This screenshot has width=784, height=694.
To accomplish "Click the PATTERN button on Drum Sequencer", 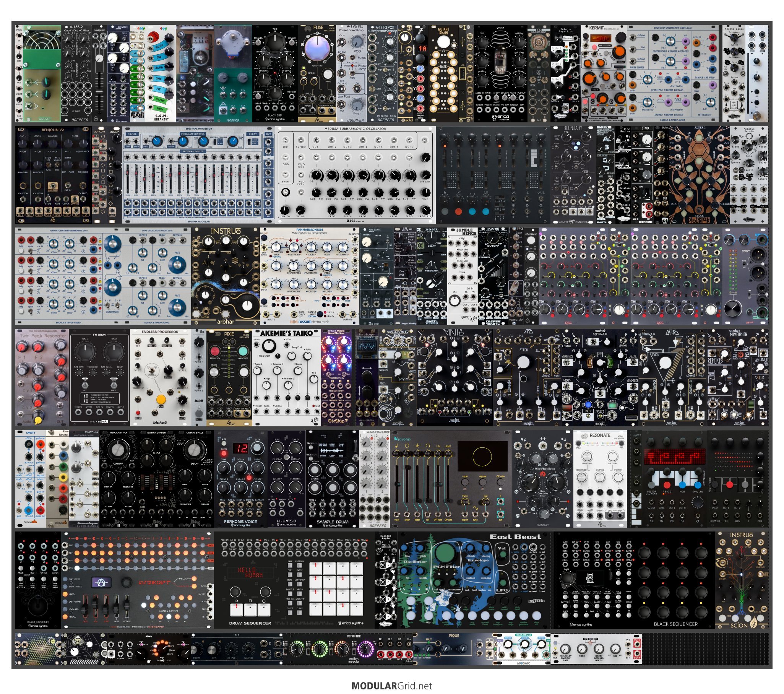I will click(300, 566).
